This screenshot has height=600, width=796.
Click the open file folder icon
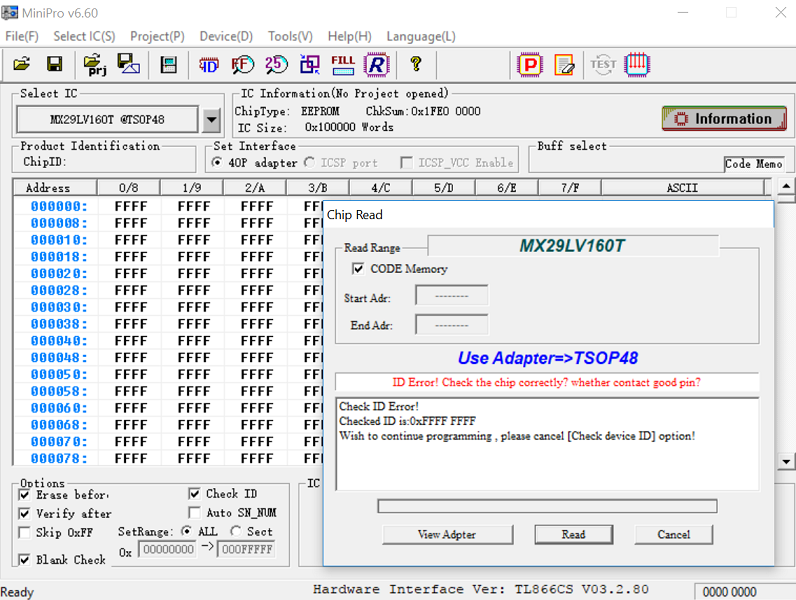point(21,65)
